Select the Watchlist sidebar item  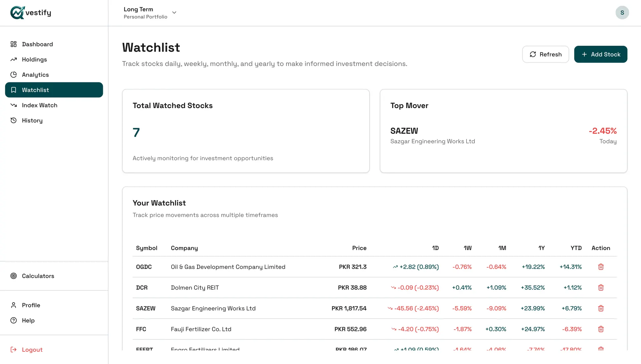tap(54, 90)
